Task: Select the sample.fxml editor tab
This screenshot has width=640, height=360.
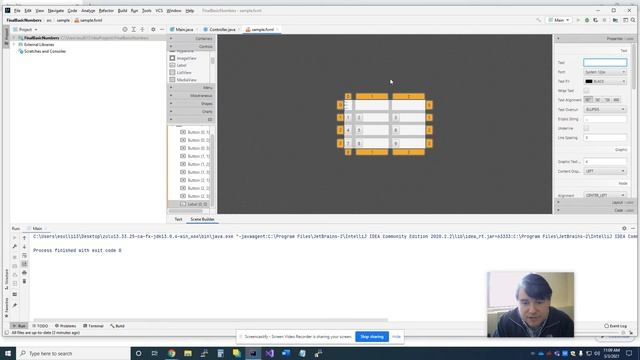Action: tap(261, 29)
